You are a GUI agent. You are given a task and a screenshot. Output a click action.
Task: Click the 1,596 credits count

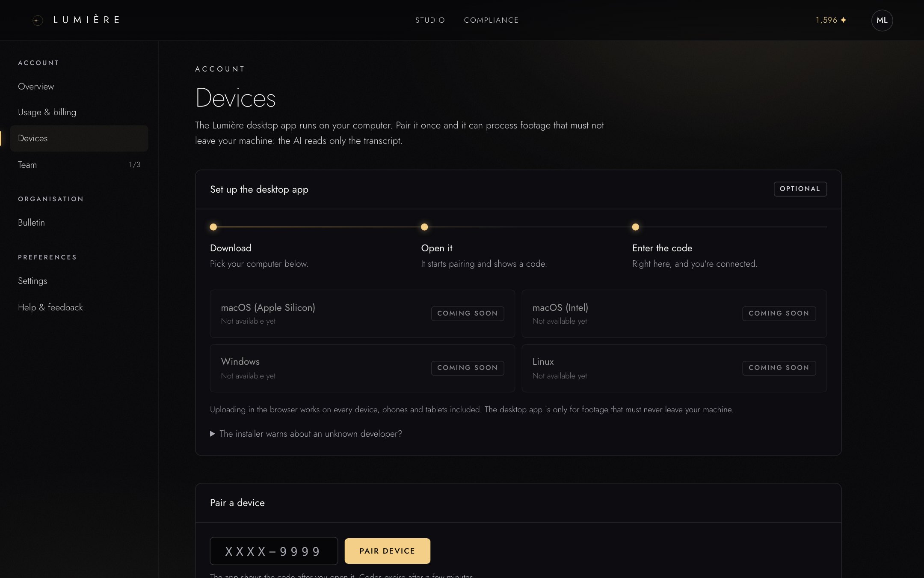[826, 20]
